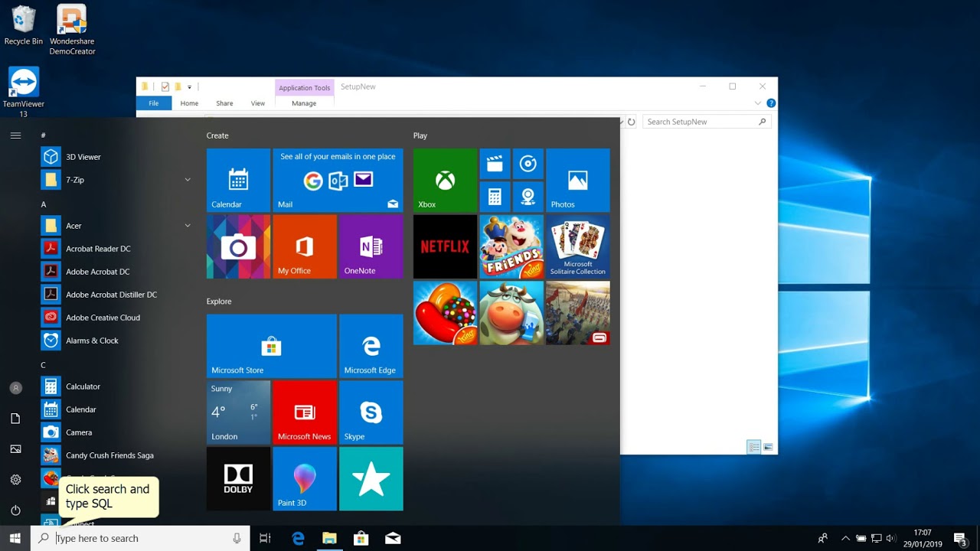This screenshot has width=980, height=551.
Task: Expand the 7-Zip folder
Action: coord(119,180)
